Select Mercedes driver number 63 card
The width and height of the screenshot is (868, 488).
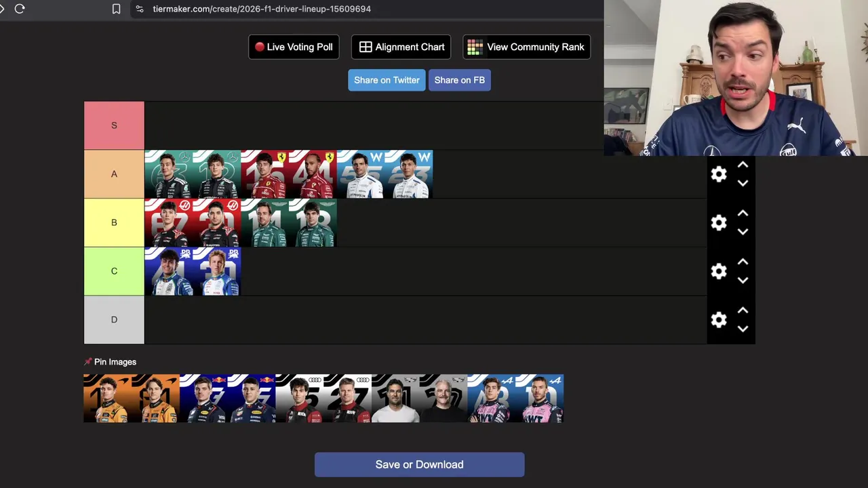[x=168, y=174]
